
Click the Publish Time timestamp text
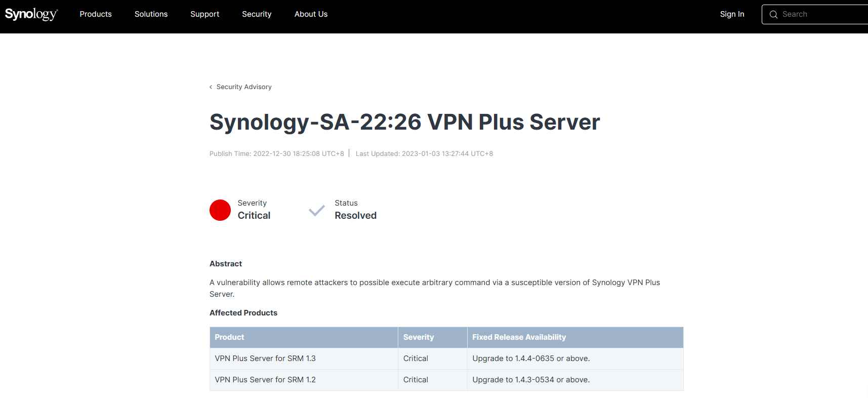point(277,153)
